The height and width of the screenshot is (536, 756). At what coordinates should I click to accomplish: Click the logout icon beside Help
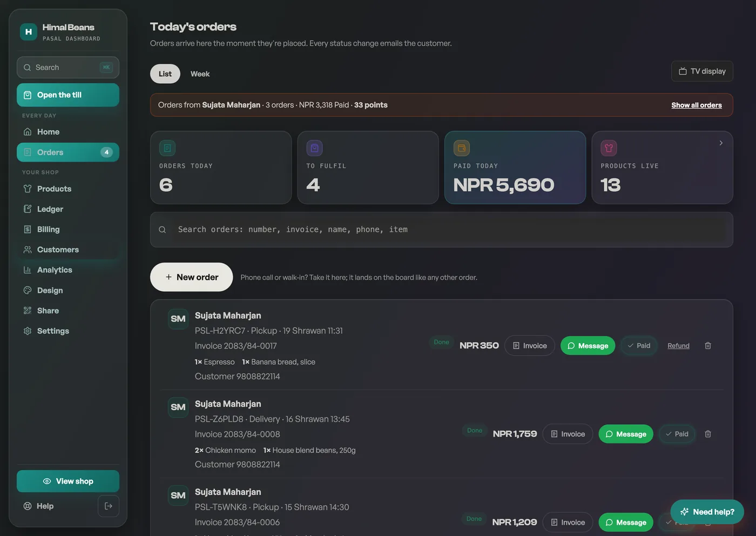[x=109, y=506]
